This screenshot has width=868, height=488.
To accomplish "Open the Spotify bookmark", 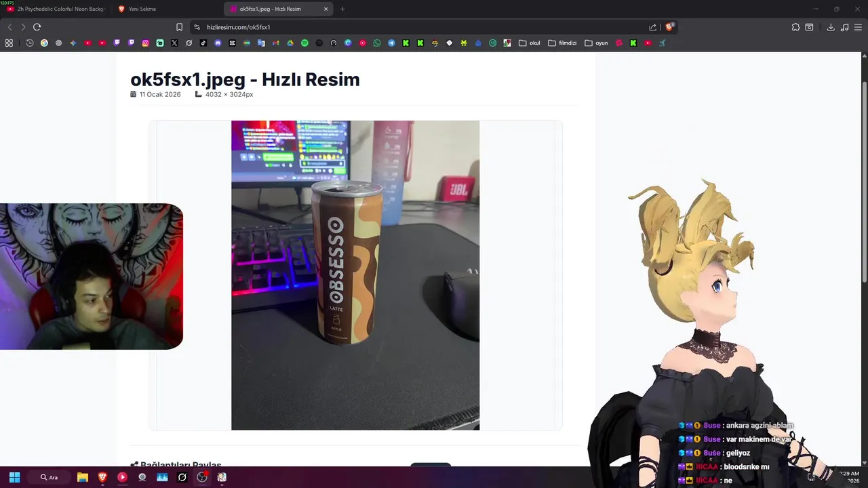I will pyautogui.click(x=304, y=43).
